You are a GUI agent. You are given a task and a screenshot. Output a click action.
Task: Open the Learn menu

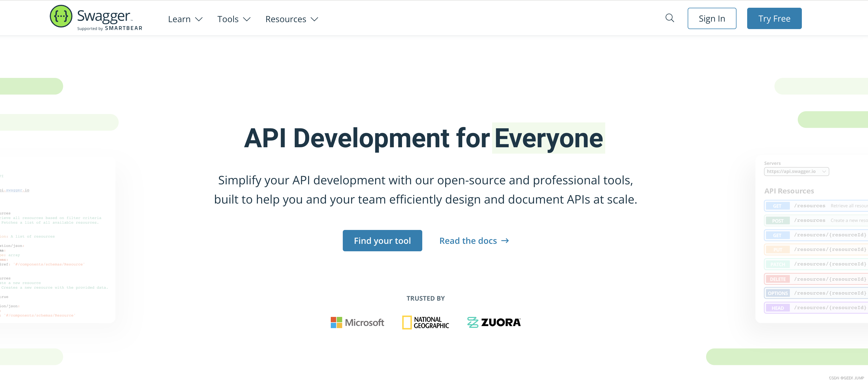[x=179, y=19]
